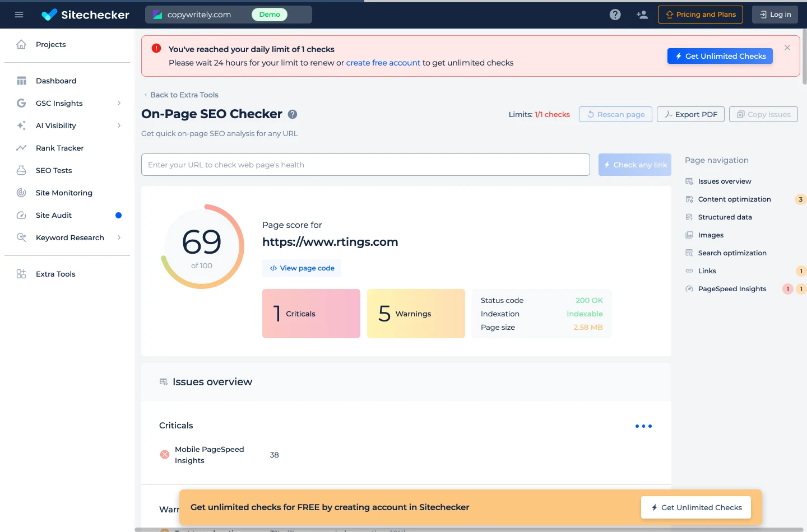
Task: Follow the create free account link
Action: (383, 63)
